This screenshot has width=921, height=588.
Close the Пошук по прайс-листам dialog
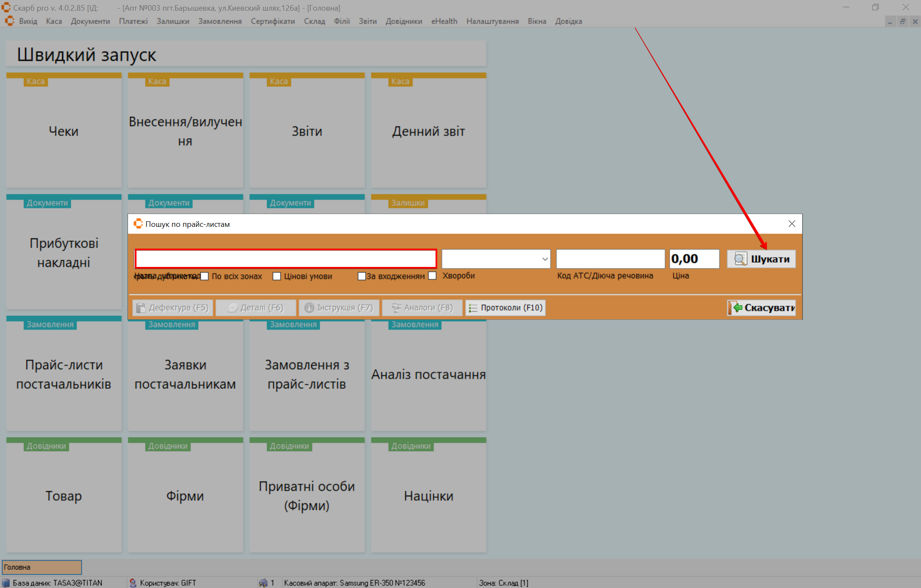792,224
